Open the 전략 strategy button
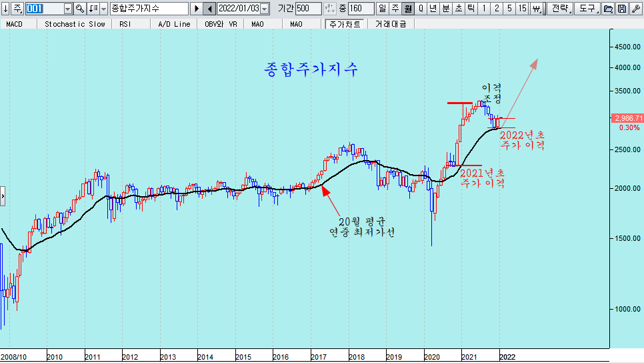The image size is (644, 363). coord(559,9)
